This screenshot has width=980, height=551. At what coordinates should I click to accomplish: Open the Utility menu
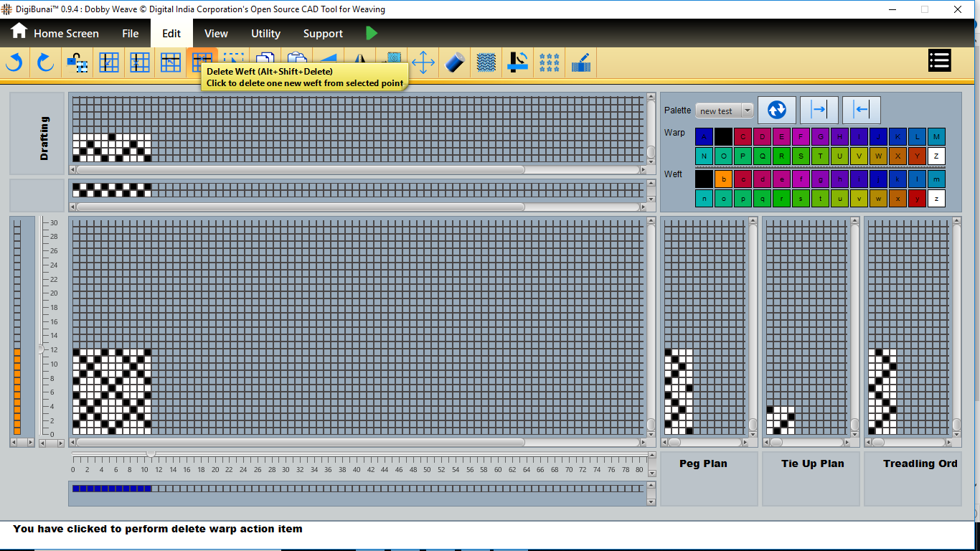[x=265, y=34]
